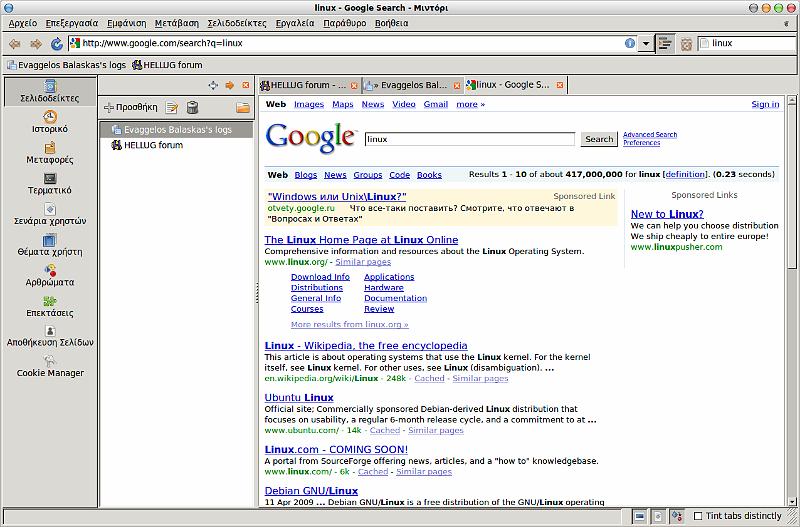This screenshot has height=527, width=800.
Task: Toggle the sidebar panel toolbar button
Action: point(665,44)
